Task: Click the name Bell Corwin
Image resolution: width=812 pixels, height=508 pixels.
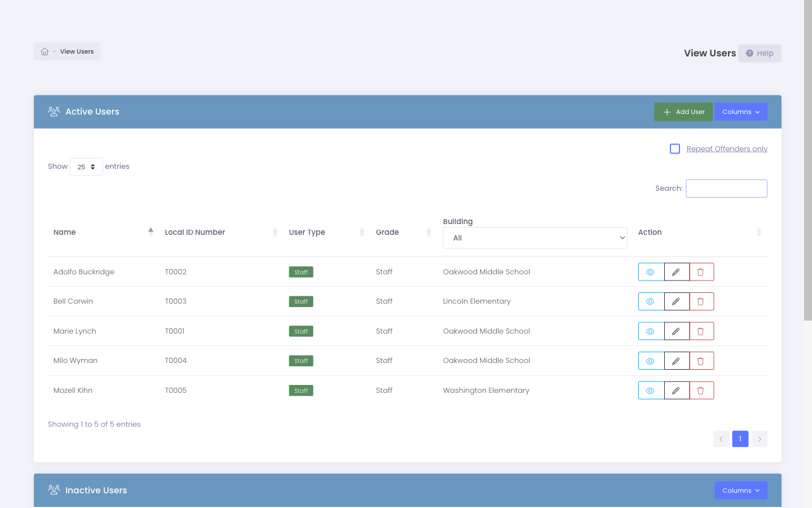Action: [73, 301]
